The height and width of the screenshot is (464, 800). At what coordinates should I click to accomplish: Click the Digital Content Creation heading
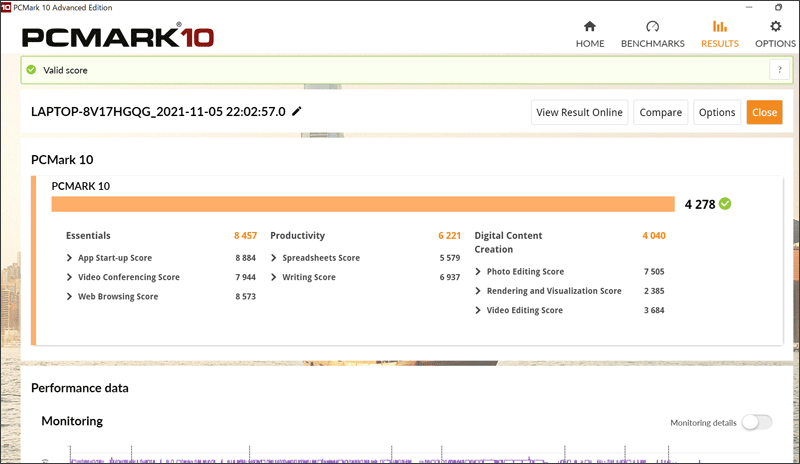[508, 242]
